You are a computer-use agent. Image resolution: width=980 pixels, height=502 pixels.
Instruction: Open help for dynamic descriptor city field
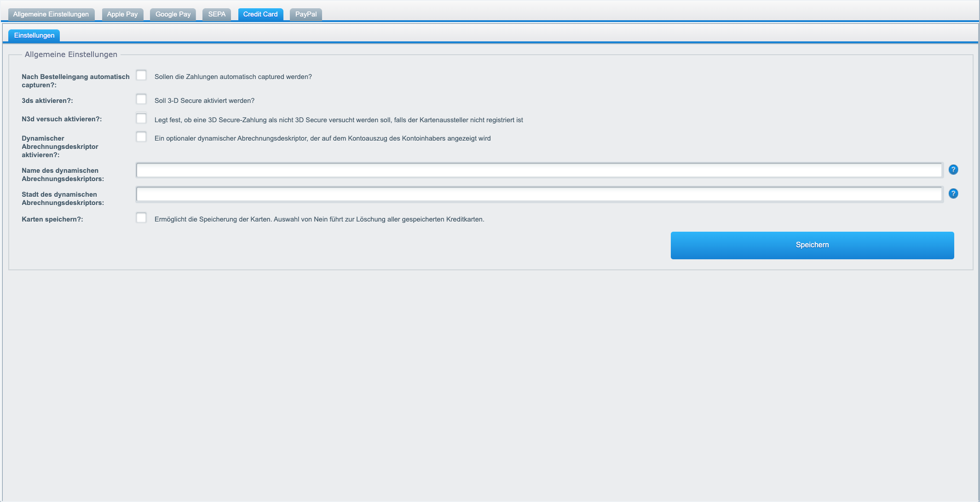[x=953, y=194]
